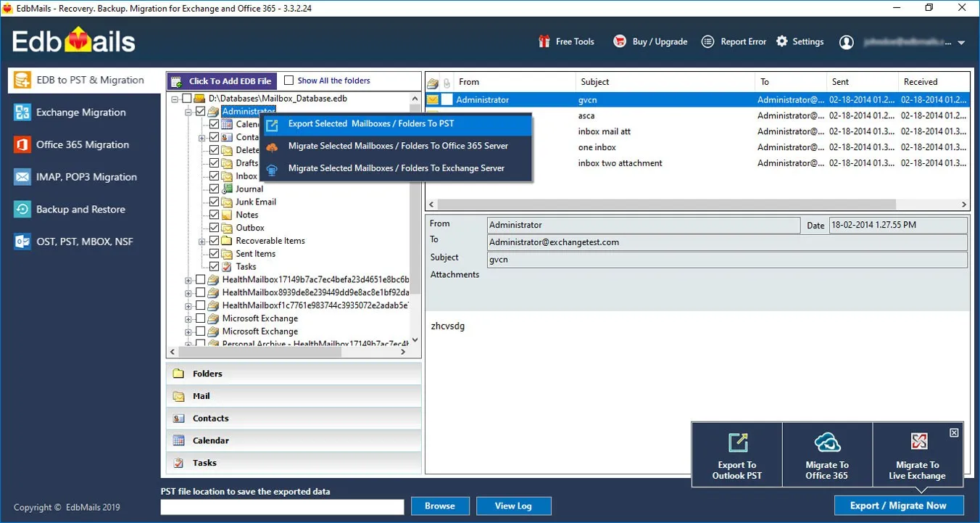Screen dimensions: 980x523
Task: Expand the HealthMailboxf1c7761e mailbox node
Action: click(x=188, y=306)
